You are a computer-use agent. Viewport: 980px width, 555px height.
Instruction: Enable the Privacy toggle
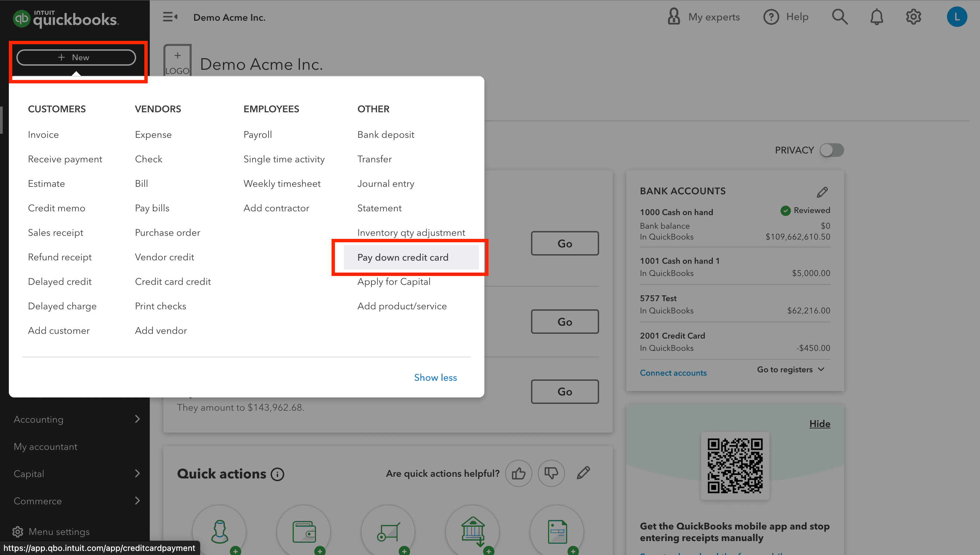tap(831, 150)
